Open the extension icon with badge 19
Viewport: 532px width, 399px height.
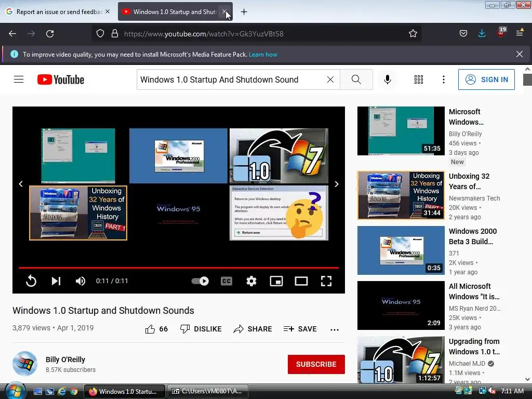[x=501, y=33]
